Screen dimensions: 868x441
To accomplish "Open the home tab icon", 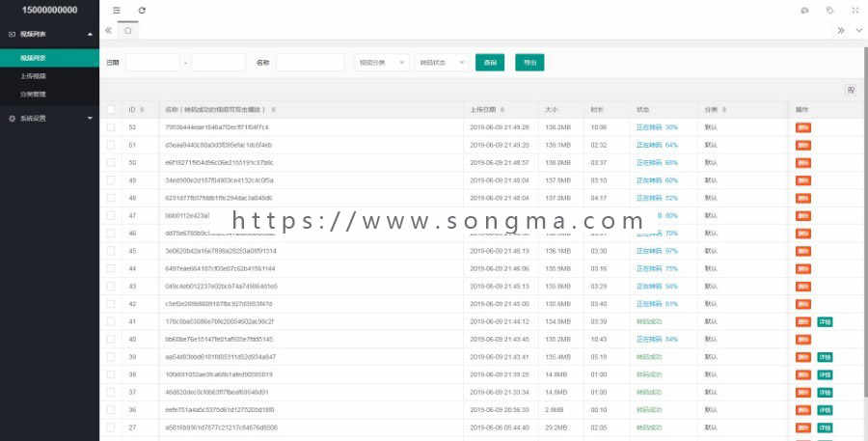I will click(128, 31).
